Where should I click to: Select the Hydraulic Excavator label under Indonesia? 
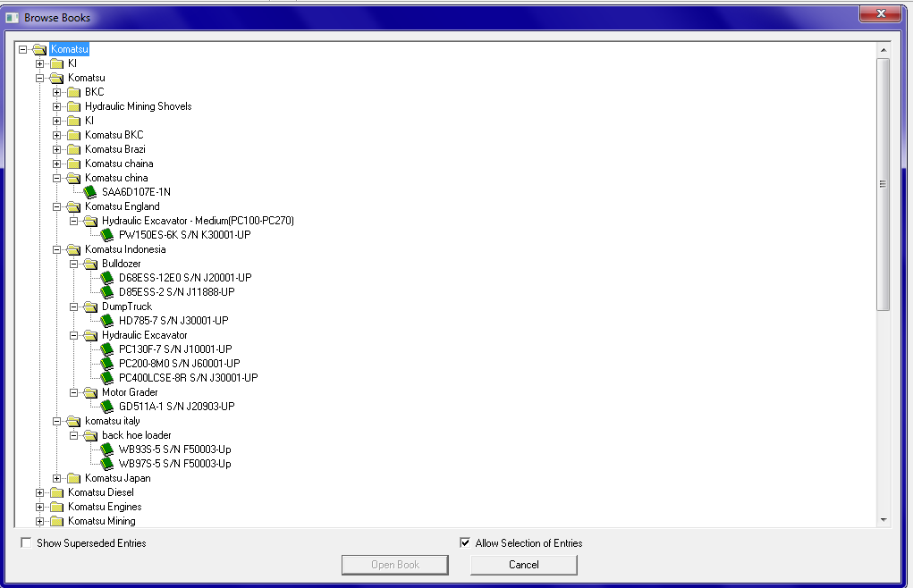tap(144, 335)
